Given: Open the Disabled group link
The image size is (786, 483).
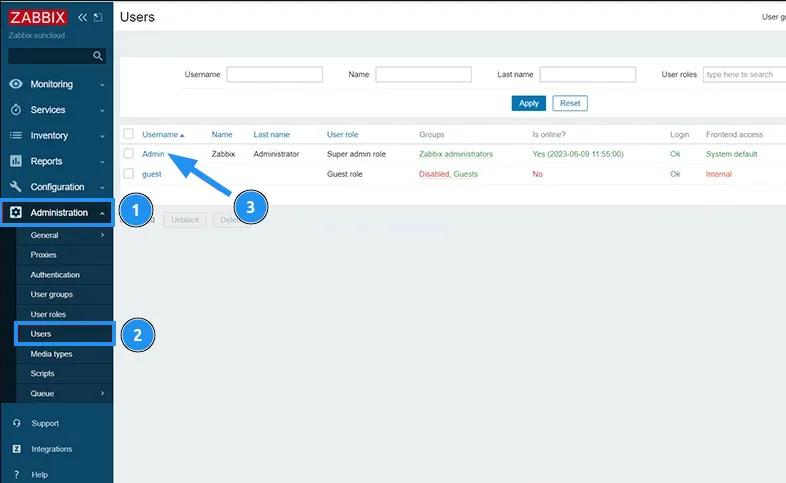Looking at the screenshot, I should 434,174.
